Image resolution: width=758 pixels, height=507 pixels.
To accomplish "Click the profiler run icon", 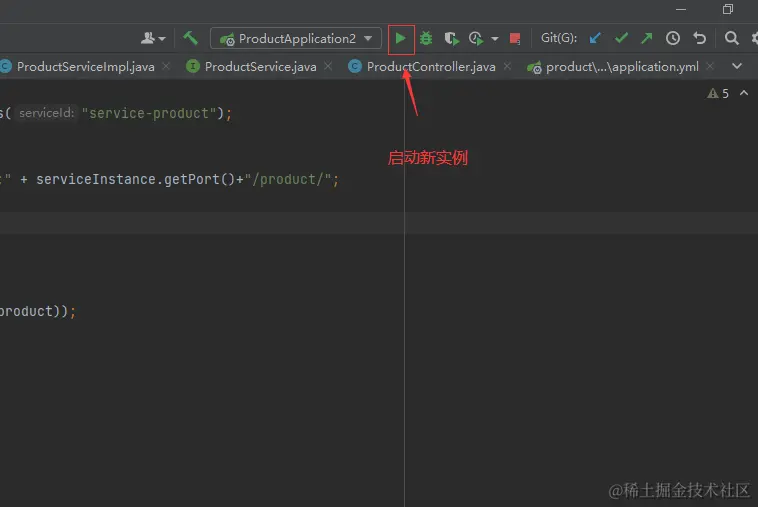I will [x=476, y=39].
